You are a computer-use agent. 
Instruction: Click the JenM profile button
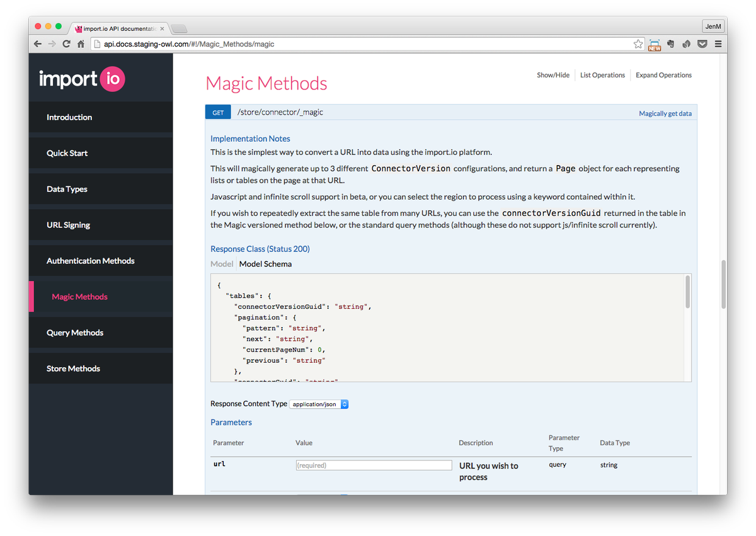click(x=713, y=26)
